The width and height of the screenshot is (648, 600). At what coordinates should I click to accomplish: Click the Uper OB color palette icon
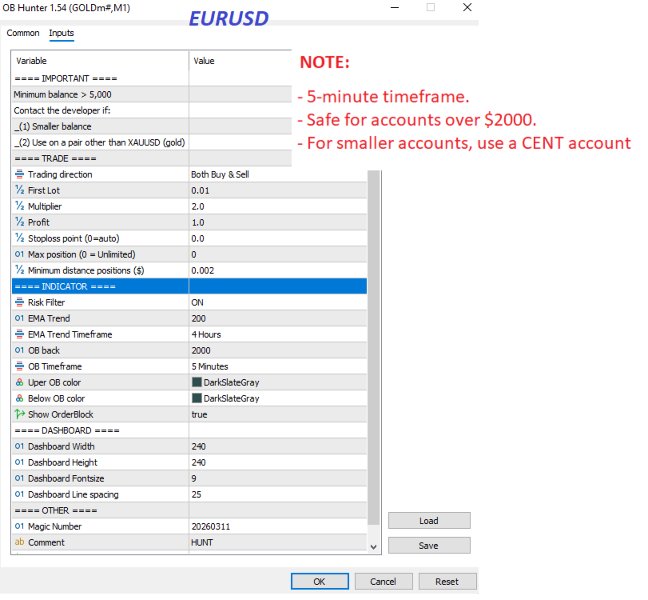pos(19,383)
